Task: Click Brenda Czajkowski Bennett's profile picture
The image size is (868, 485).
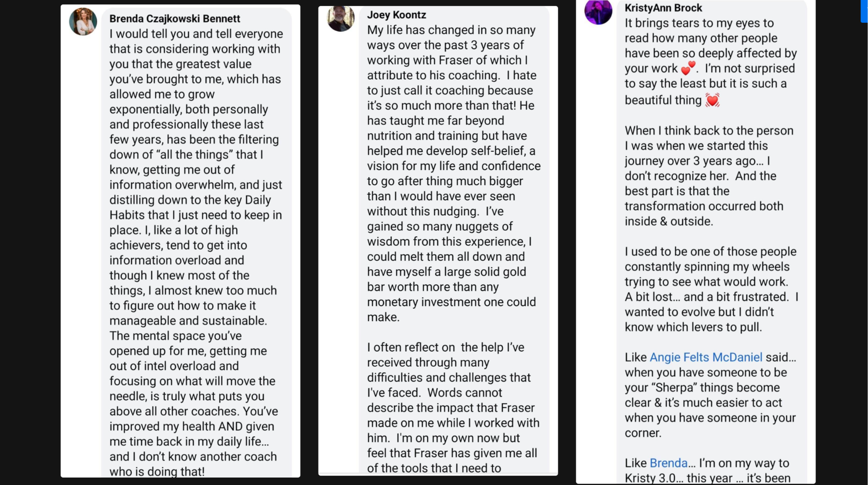Action: pyautogui.click(x=83, y=21)
